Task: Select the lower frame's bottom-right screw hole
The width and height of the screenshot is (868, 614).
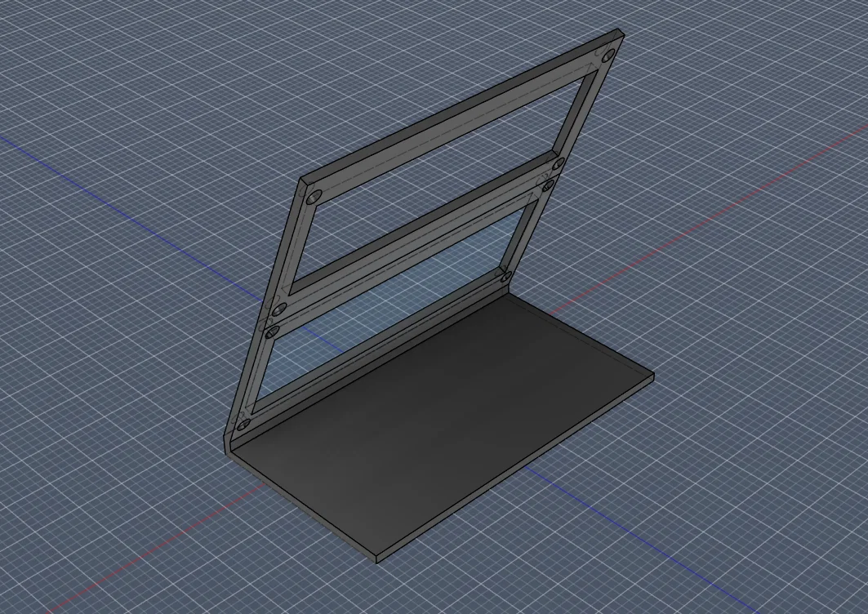Action: click(506, 276)
